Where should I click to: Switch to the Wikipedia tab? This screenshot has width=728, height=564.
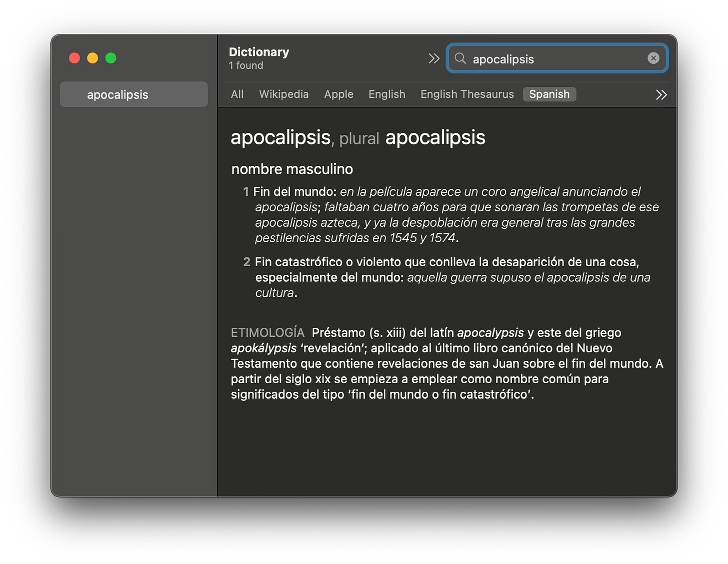[x=283, y=94]
